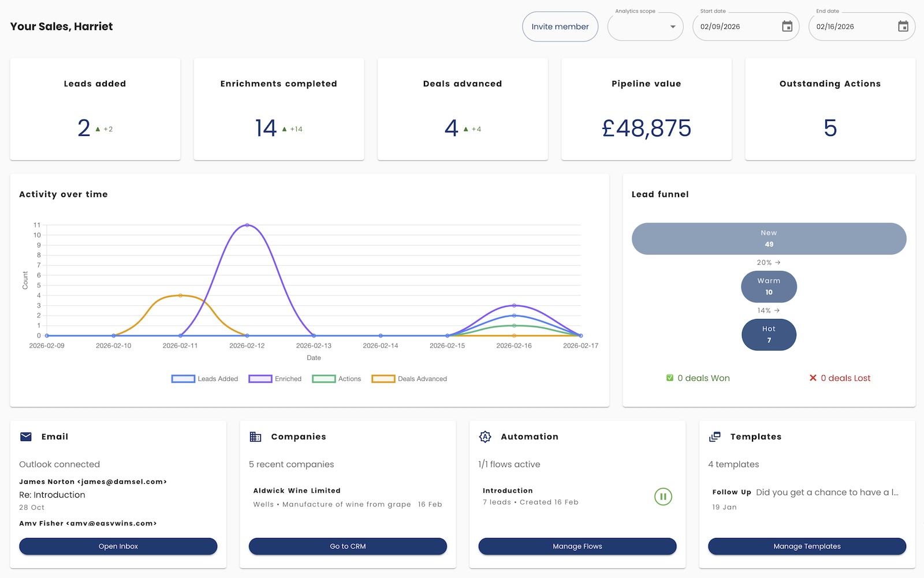This screenshot has height=578, width=924.
Task: Select the Hot stage in lead funnel
Action: pos(769,335)
